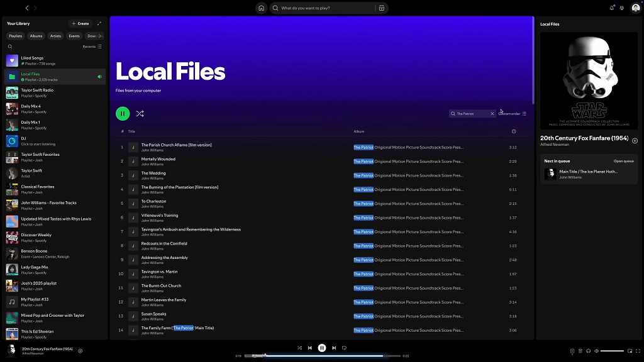Open the friend activity icon
644x362 pixels.
click(x=622, y=8)
